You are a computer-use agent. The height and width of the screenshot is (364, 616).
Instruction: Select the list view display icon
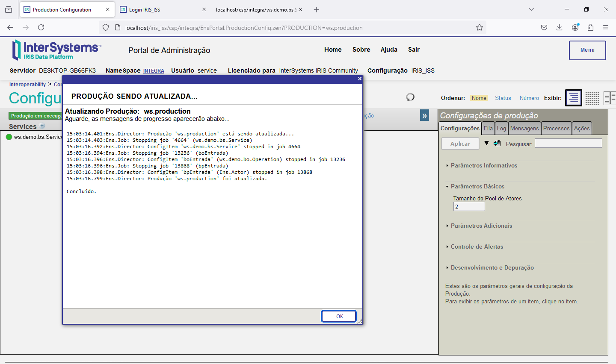pos(573,98)
